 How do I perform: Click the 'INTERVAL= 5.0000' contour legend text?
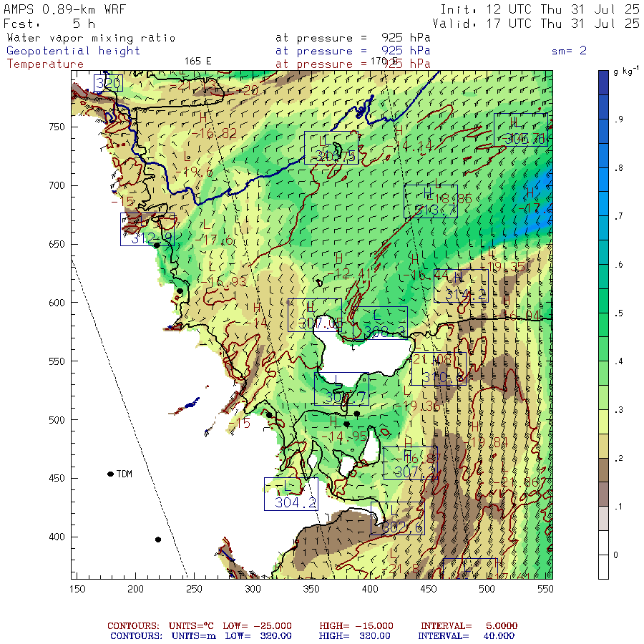tap(469, 625)
